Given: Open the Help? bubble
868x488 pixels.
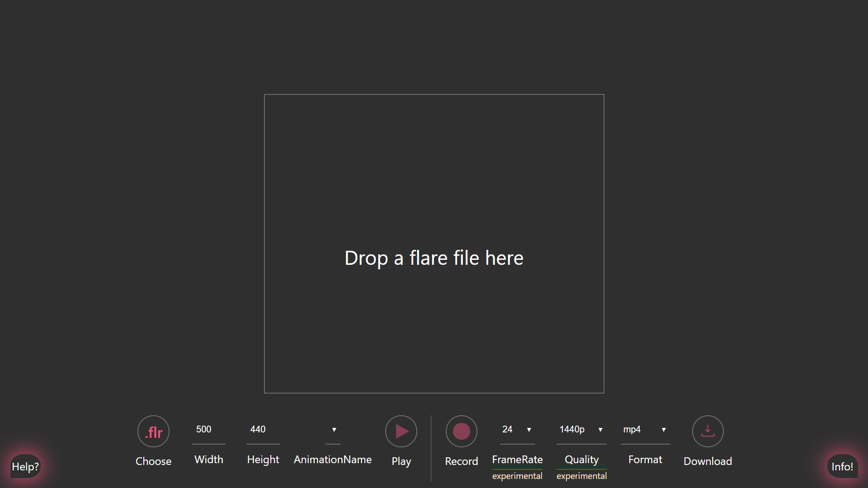Looking at the screenshot, I should (25, 466).
